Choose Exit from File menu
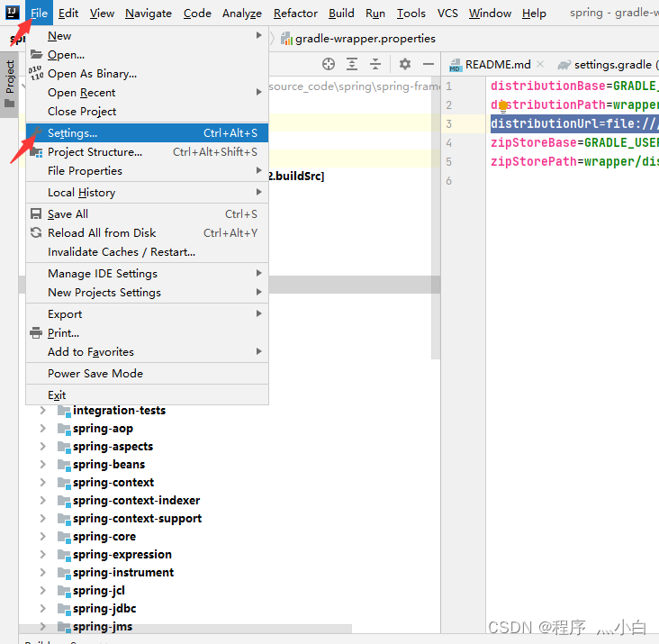659x644 pixels. click(147, 395)
